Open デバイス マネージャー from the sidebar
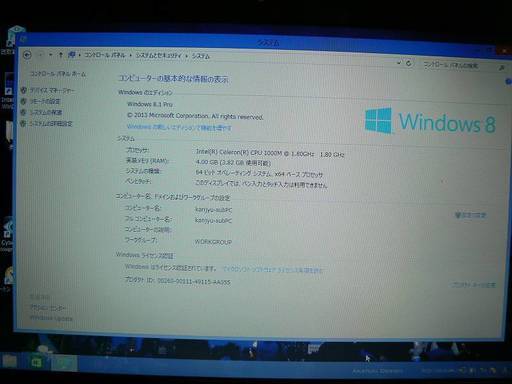Viewport: 512px width, 384px height. pos(52,90)
